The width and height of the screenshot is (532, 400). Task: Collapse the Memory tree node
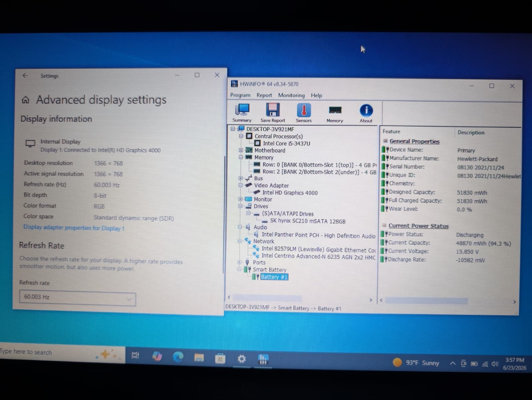pos(241,157)
